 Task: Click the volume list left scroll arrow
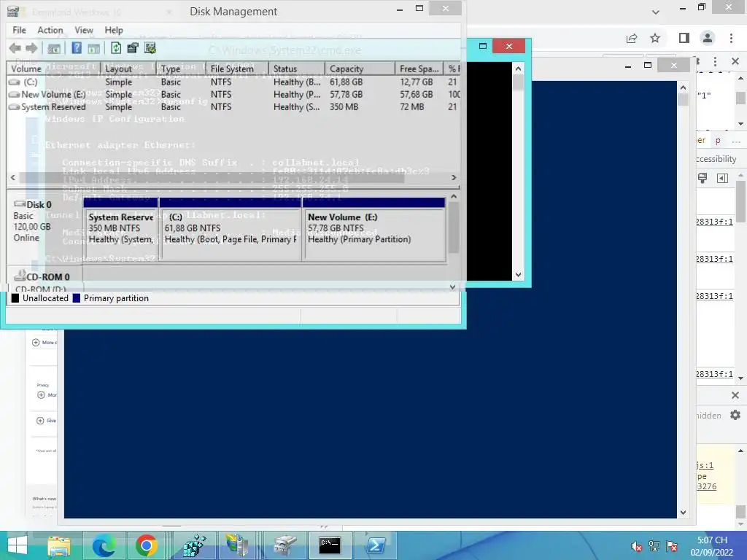click(x=13, y=177)
